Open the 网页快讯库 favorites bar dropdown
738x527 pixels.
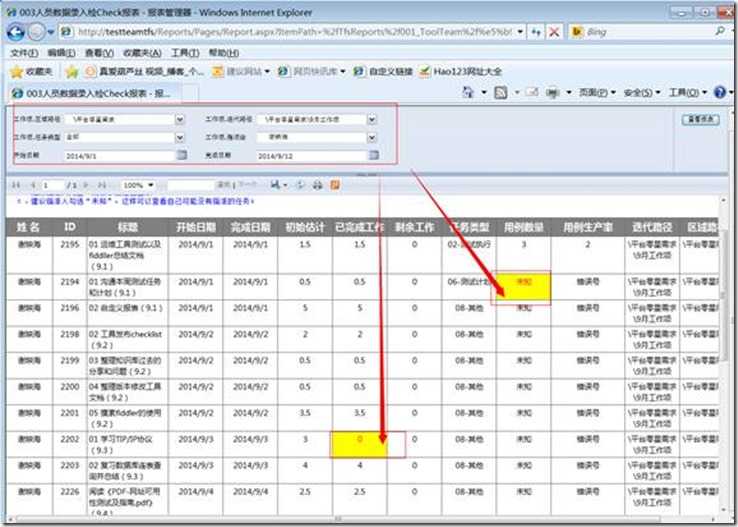(311, 72)
